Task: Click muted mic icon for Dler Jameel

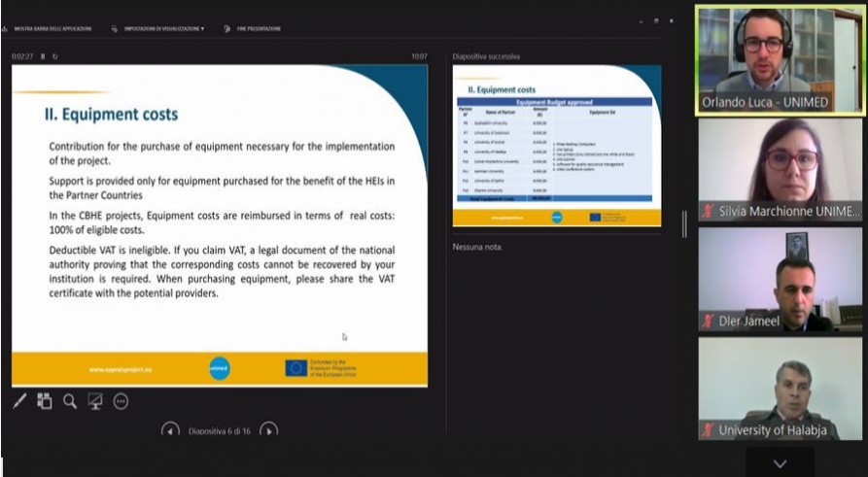Action: coord(708,321)
